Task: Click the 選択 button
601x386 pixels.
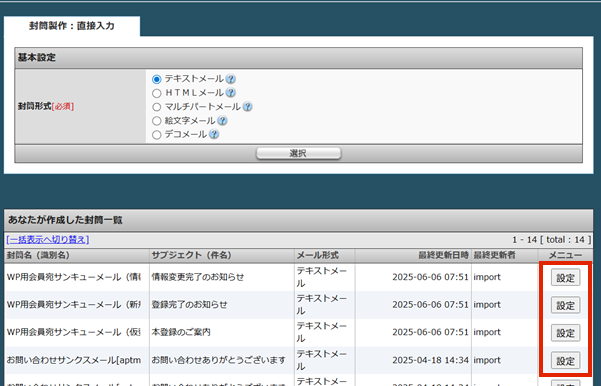Action: 298,153
